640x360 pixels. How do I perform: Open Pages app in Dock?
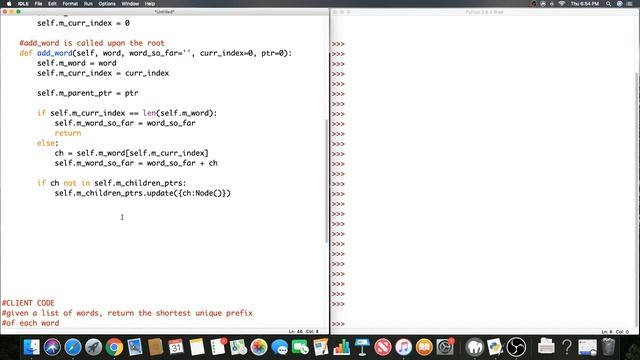click(321, 347)
